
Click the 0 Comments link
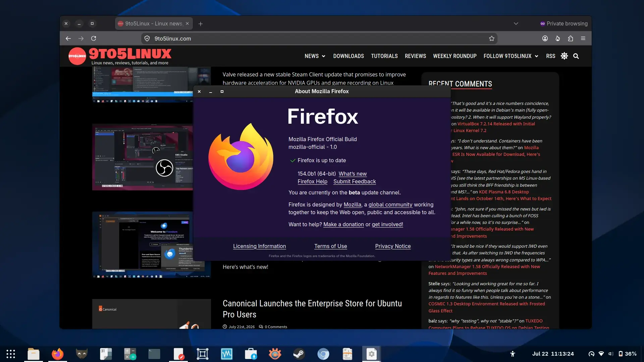point(276,327)
